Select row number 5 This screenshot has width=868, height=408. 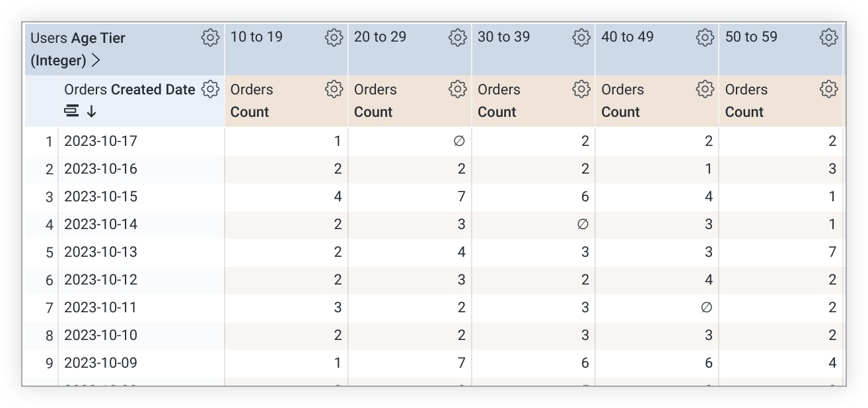[49, 252]
